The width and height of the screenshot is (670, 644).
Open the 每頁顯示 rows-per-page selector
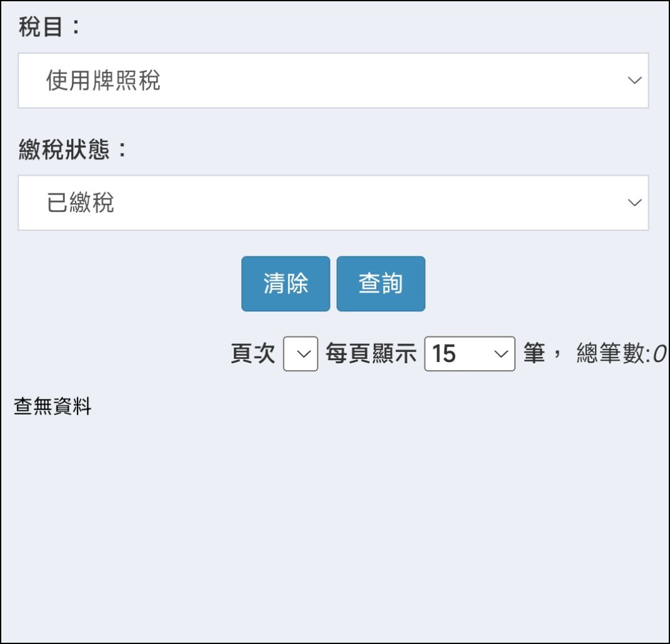tap(469, 354)
